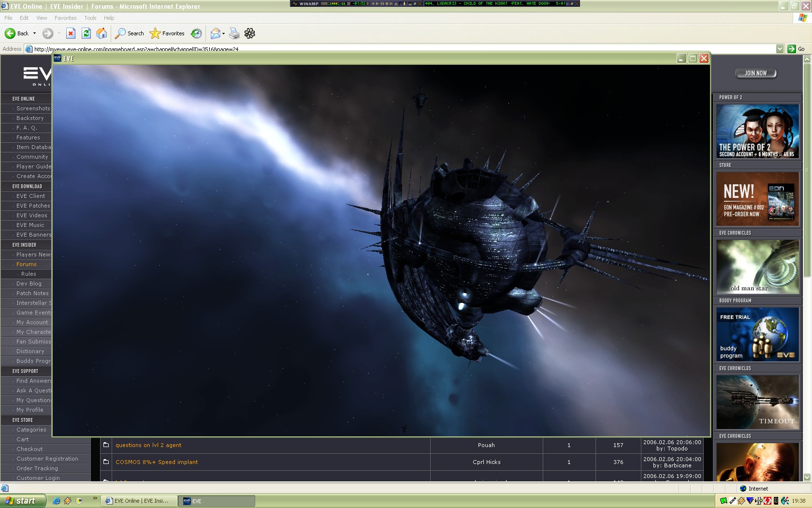Viewport: 812px width, 508px height.
Task: Open the Back button history dropdown arrow
Action: click(x=34, y=33)
